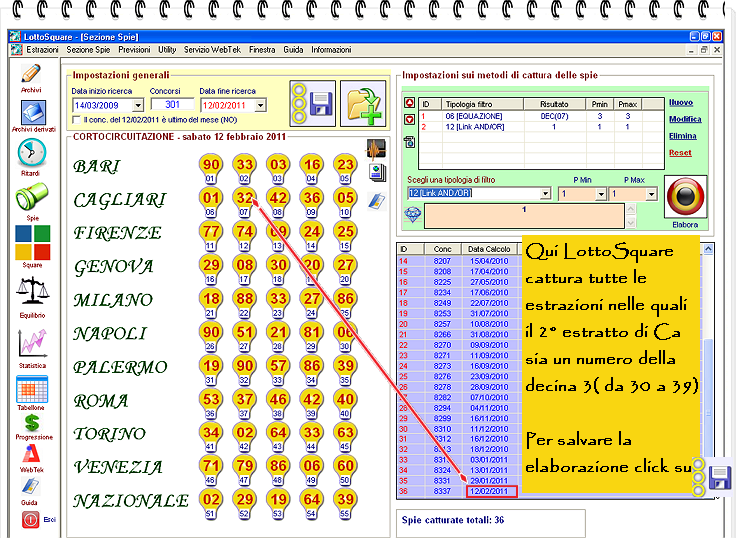Click Bari bulb number 90
The image size is (736, 538).
tap(211, 164)
